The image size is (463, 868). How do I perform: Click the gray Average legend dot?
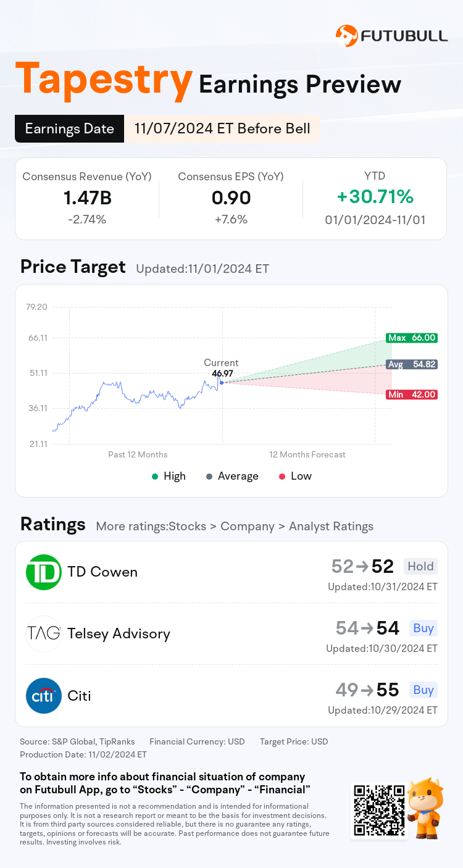[209, 476]
